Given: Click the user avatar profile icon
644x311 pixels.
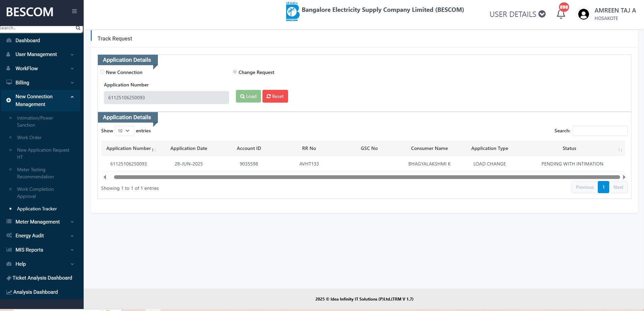Looking at the screenshot, I should point(584,14).
